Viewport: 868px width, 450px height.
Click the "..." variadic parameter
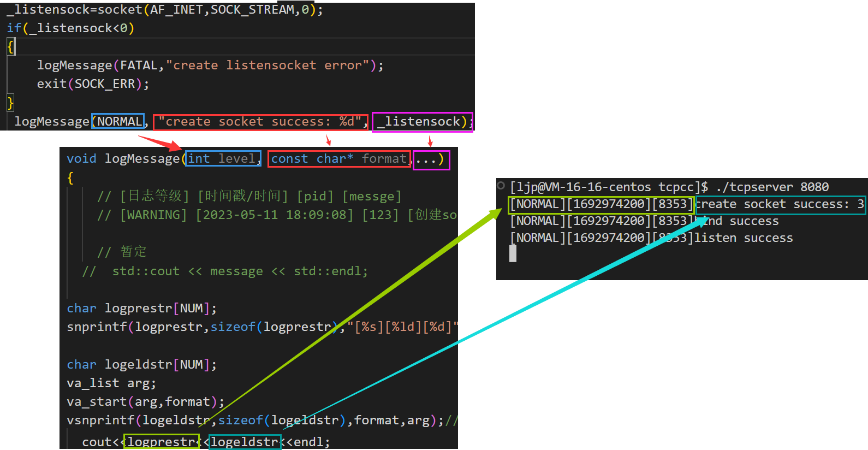[x=426, y=159]
